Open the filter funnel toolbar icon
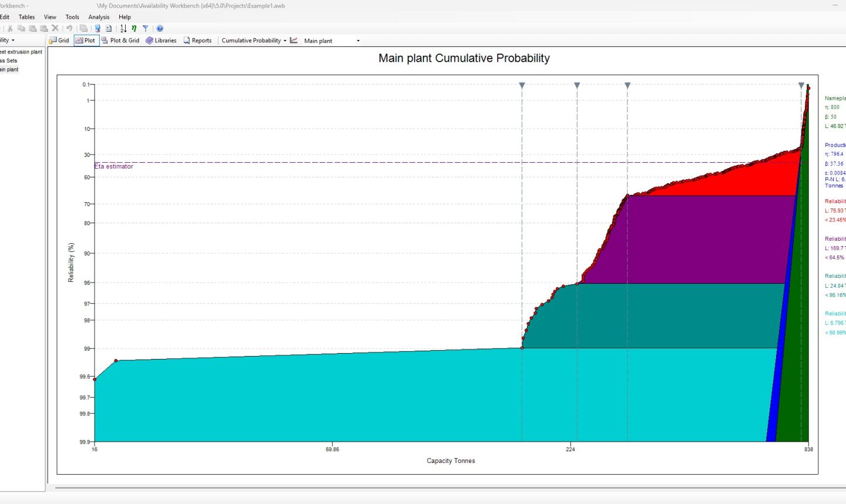This screenshot has width=846, height=504. coord(145,28)
